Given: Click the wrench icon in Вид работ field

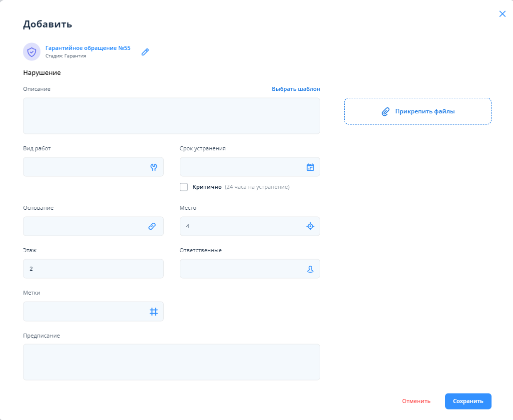Looking at the screenshot, I should pos(154,167).
